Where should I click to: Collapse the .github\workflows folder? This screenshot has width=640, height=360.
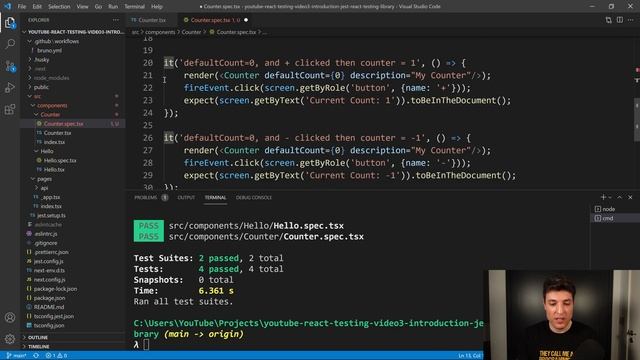[73, 41]
